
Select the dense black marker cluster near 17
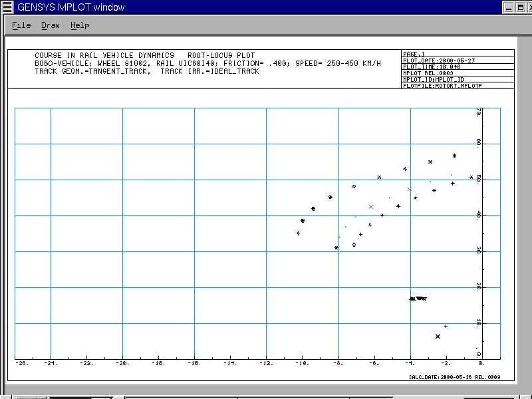coord(418,299)
